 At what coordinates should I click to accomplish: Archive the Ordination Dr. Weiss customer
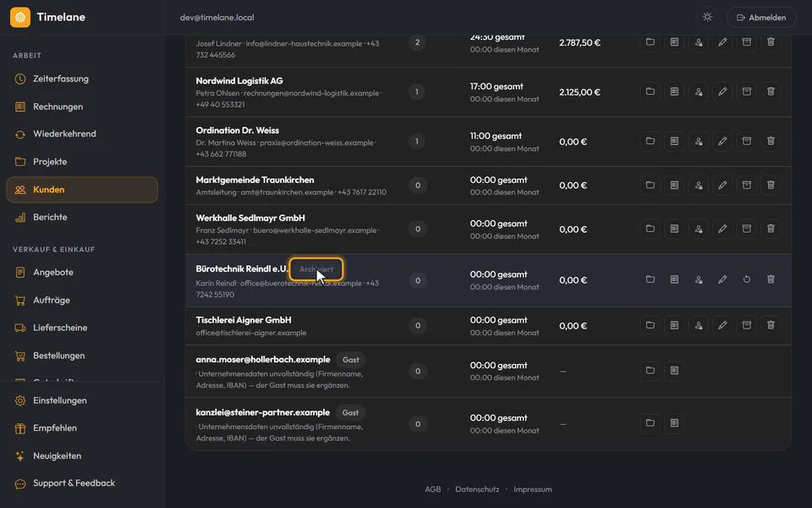[746, 141]
